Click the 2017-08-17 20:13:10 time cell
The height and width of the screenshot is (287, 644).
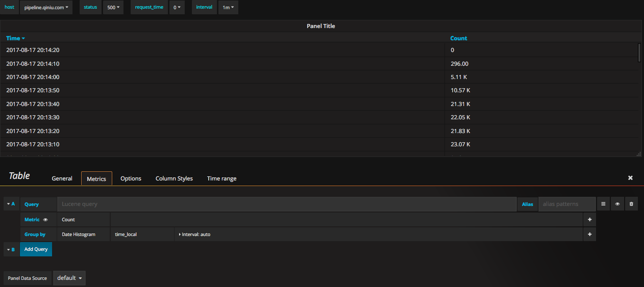(x=33, y=144)
